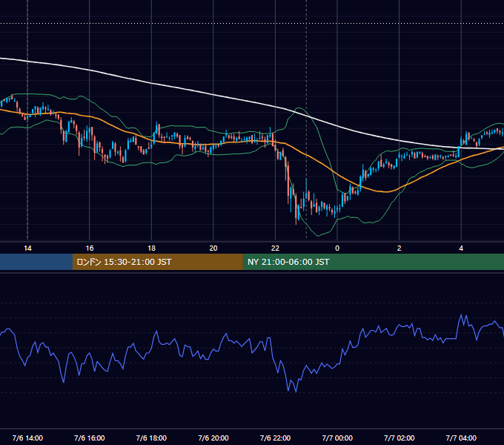Click the 7/6 20:00 time label

click(x=213, y=438)
